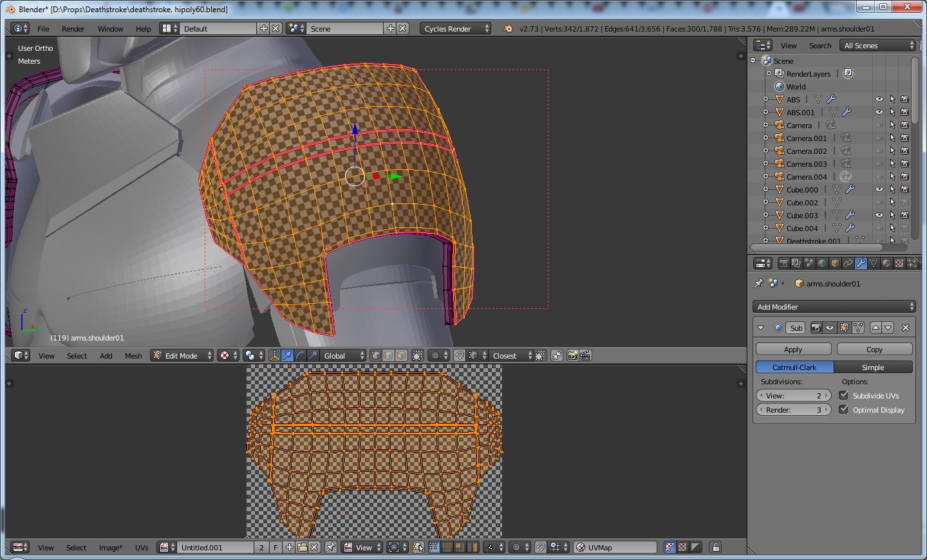The image size is (927, 560).
Task: Toggle visibility eye for ABS object
Action: [879, 99]
